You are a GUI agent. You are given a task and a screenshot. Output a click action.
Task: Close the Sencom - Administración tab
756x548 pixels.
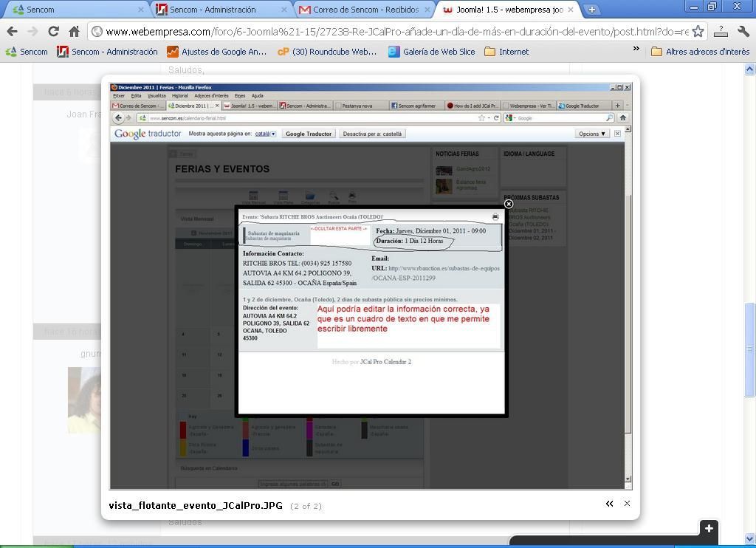point(284,10)
